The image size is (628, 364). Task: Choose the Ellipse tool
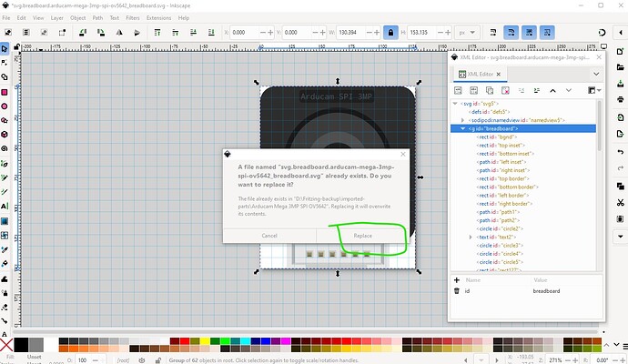click(x=5, y=106)
